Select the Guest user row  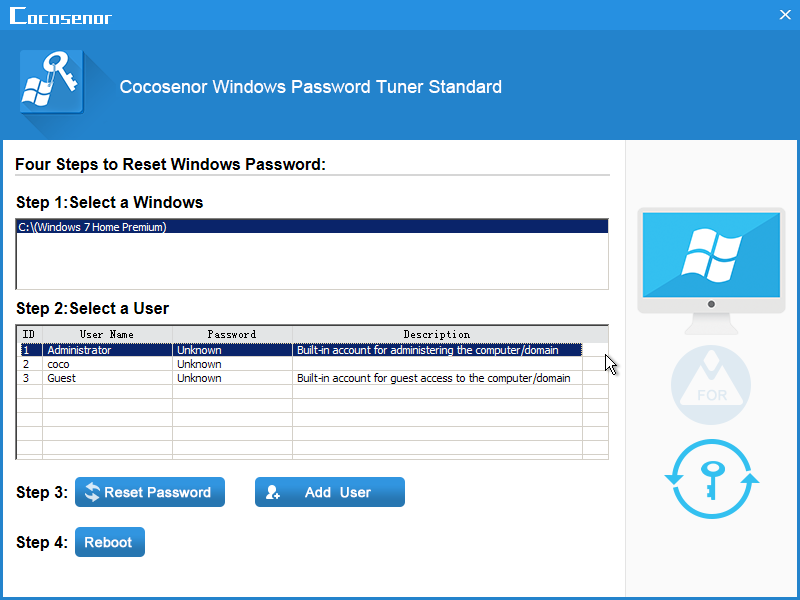tap(301, 378)
